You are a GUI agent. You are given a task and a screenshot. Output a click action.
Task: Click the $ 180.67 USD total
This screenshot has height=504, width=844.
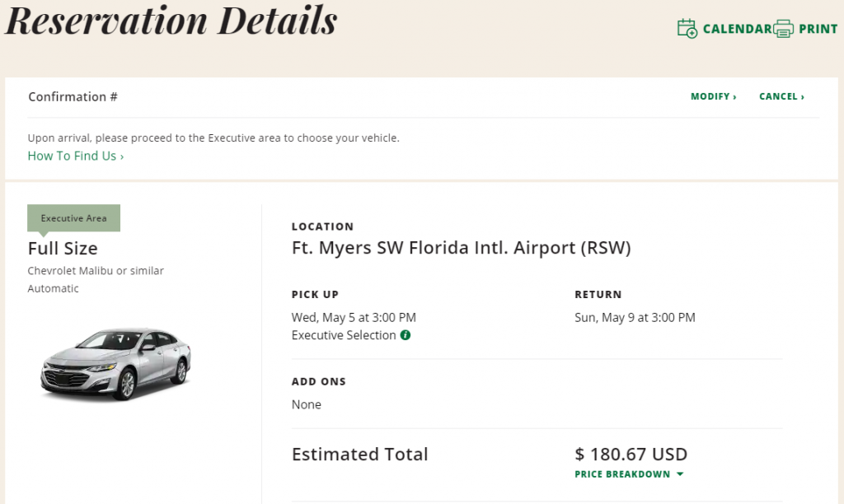click(x=631, y=455)
